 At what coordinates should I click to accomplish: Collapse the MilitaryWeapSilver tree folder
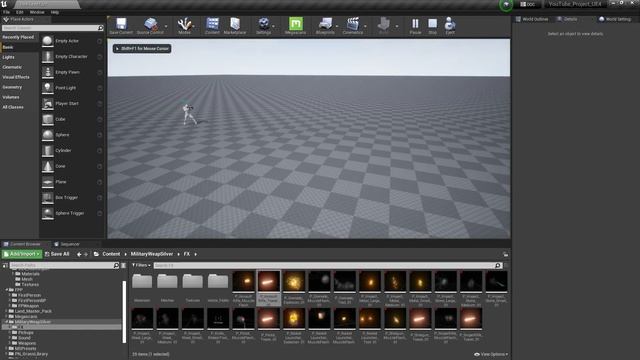tap(7, 322)
